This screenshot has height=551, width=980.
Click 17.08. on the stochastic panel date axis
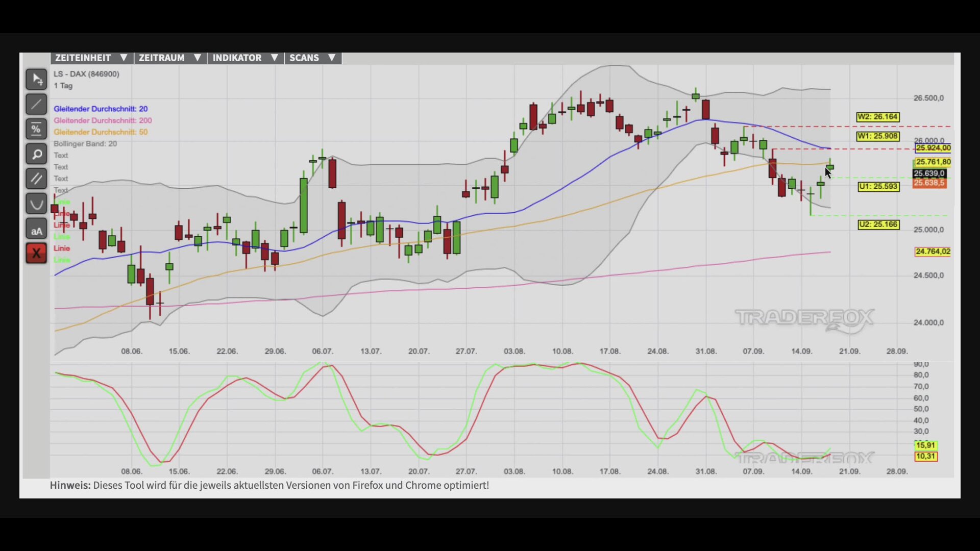coord(610,471)
